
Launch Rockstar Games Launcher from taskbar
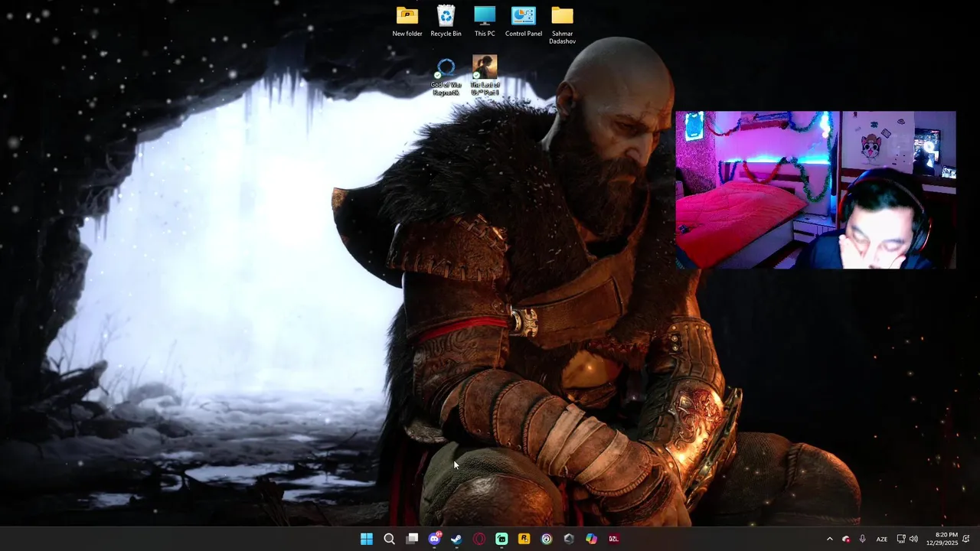tap(524, 539)
